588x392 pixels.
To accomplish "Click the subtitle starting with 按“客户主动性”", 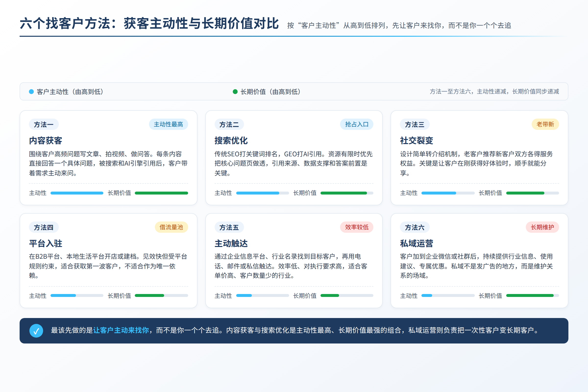I will click(x=399, y=25).
